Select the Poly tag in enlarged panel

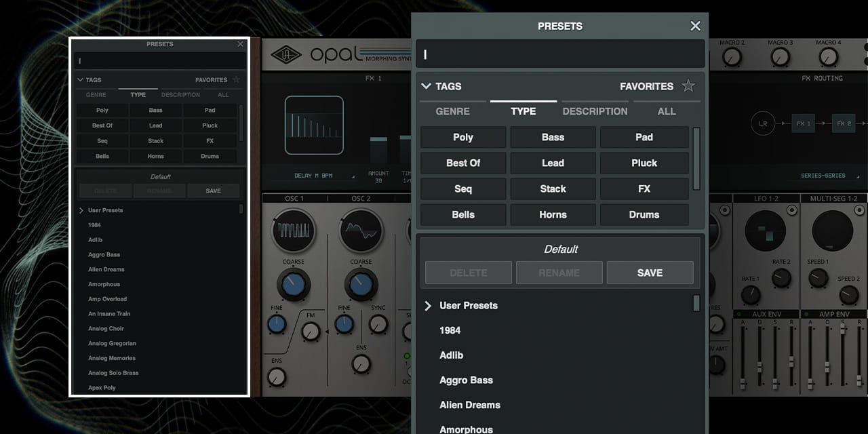(x=463, y=137)
